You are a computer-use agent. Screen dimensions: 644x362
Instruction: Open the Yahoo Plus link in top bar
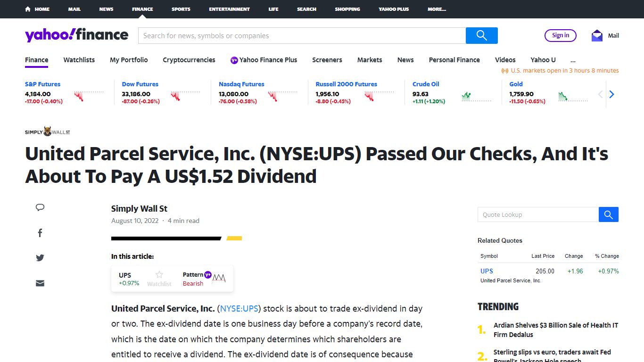click(394, 9)
